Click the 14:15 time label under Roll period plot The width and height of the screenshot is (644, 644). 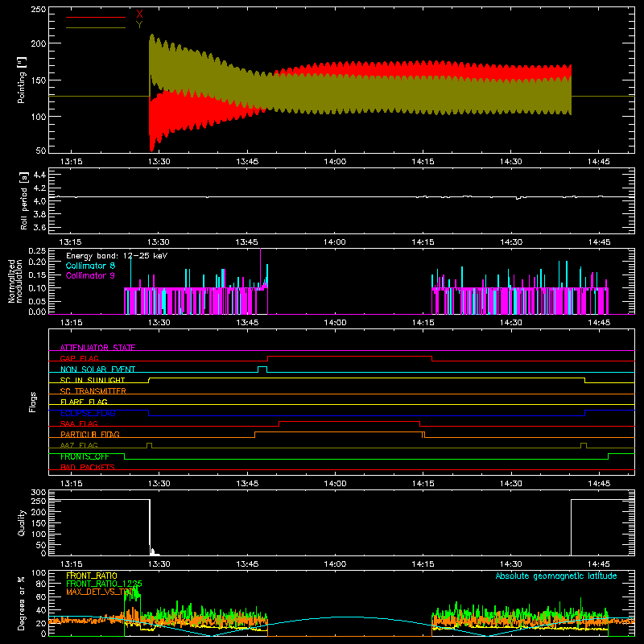pyautogui.click(x=423, y=242)
